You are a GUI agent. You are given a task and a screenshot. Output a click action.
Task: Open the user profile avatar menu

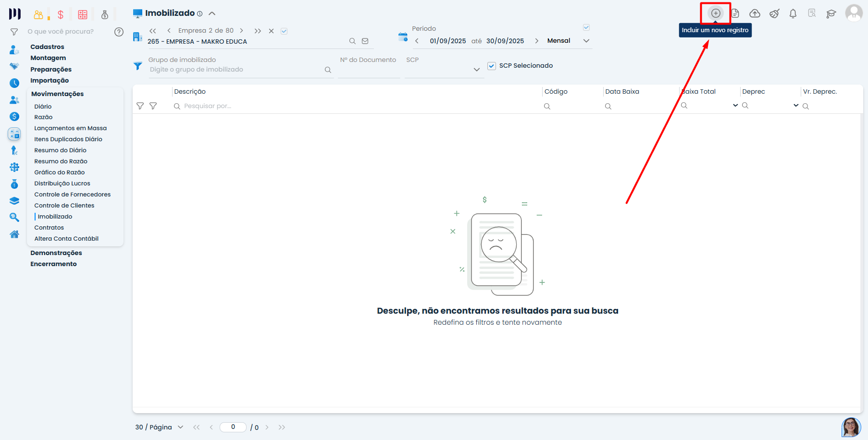pos(854,13)
